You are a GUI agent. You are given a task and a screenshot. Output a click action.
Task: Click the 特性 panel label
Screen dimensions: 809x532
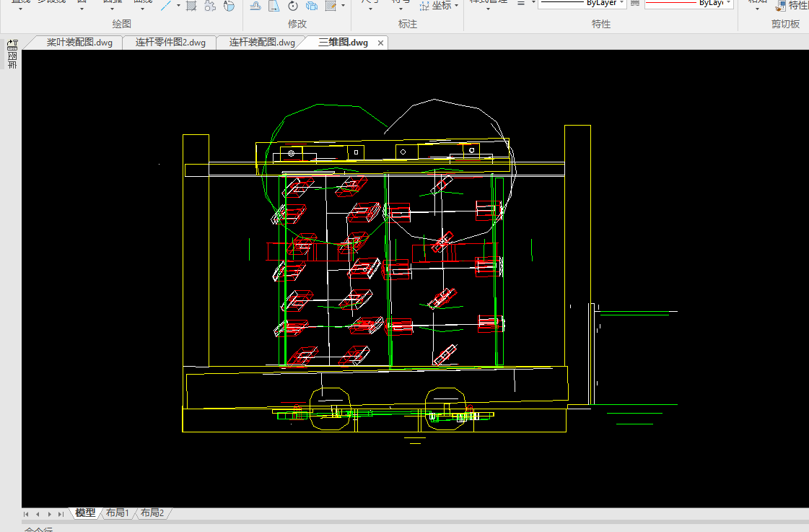(x=601, y=24)
